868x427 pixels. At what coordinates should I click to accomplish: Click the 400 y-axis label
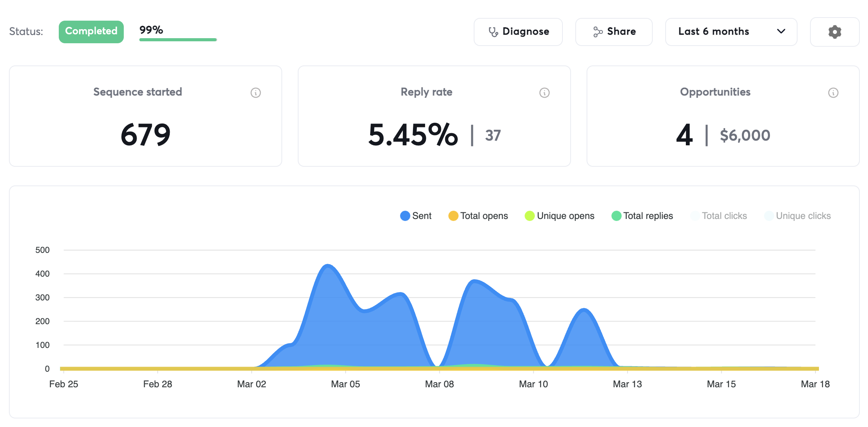click(x=42, y=274)
